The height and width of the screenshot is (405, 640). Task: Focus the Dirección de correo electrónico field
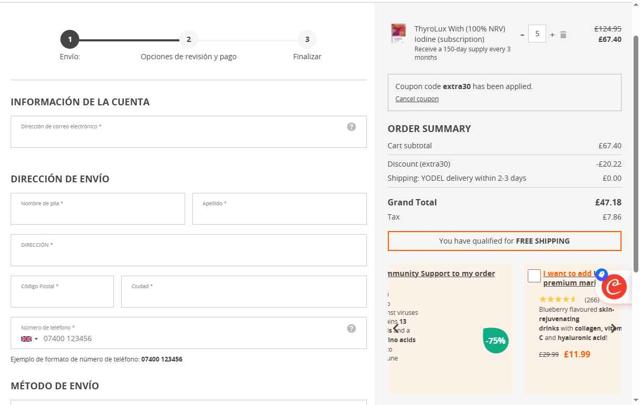(189, 132)
